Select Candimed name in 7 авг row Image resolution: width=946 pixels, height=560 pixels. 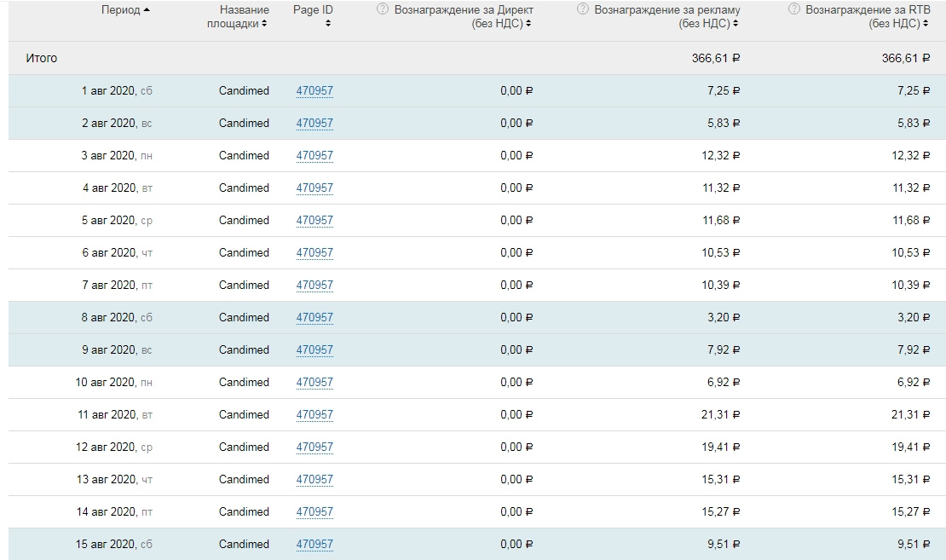tap(244, 286)
